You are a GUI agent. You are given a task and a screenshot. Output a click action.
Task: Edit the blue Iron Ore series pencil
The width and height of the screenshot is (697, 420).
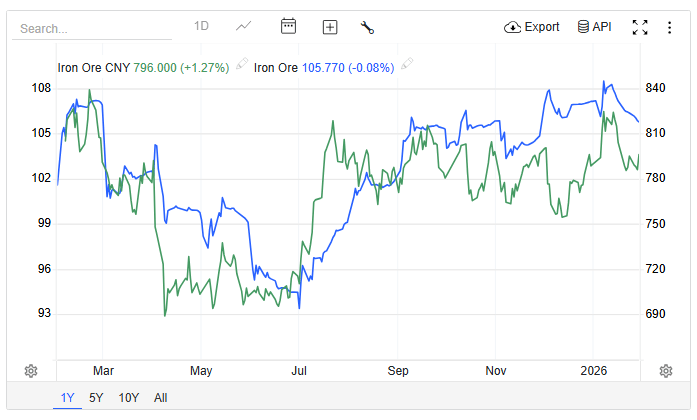tap(407, 66)
